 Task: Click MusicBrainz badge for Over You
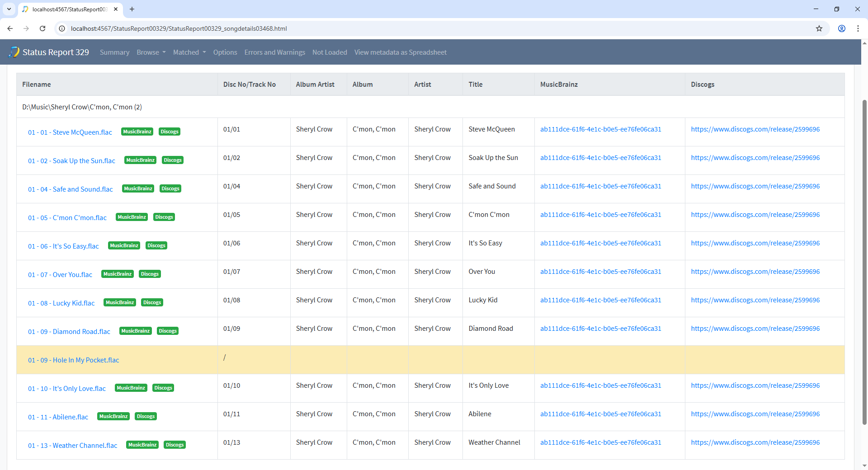coord(118,274)
